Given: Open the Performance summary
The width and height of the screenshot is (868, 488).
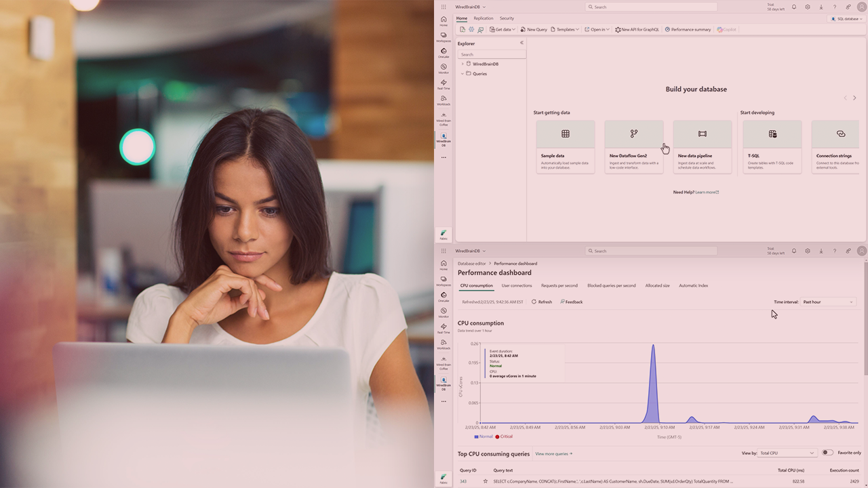Looking at the screenshot, I should pos(688,30).
